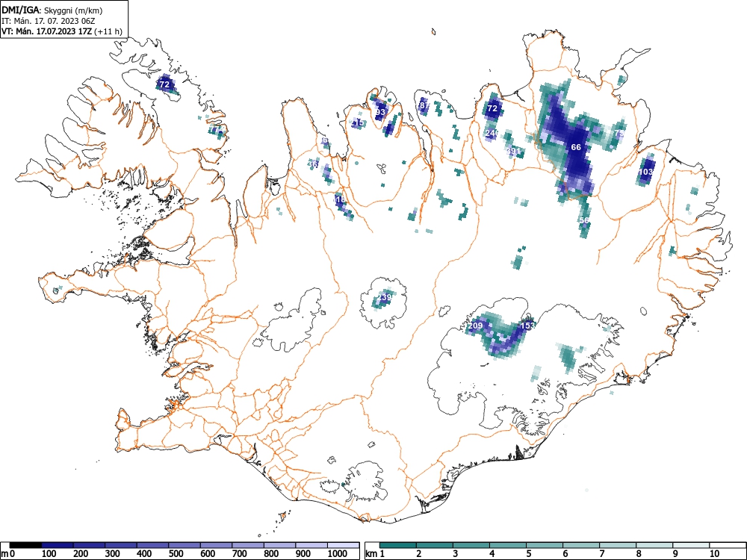Select the swatch between 100 and 200 m
The image size is (747, 560).
pyautogui.click(x=58, y=545)
